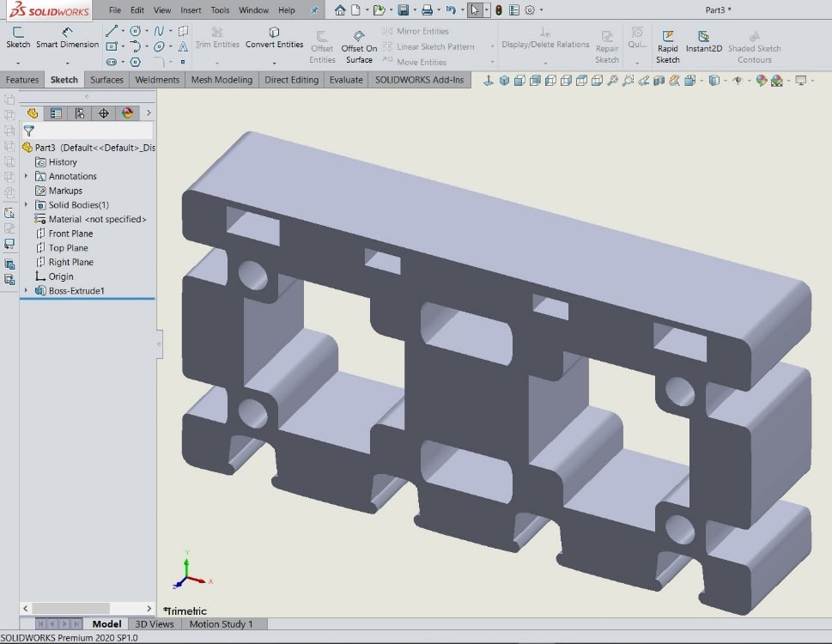The width and height of the screenshot is (832, 644).
Task: Open PropertyManager tab icon
Action: 56,113
